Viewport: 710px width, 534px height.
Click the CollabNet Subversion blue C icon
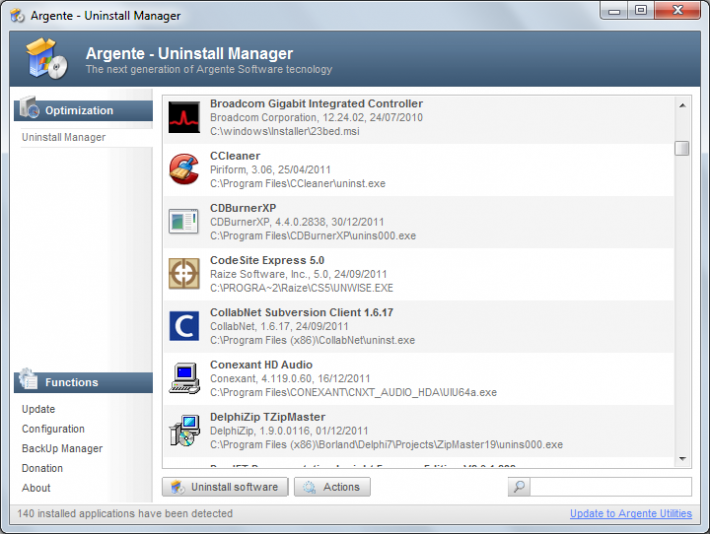(184, 326)
